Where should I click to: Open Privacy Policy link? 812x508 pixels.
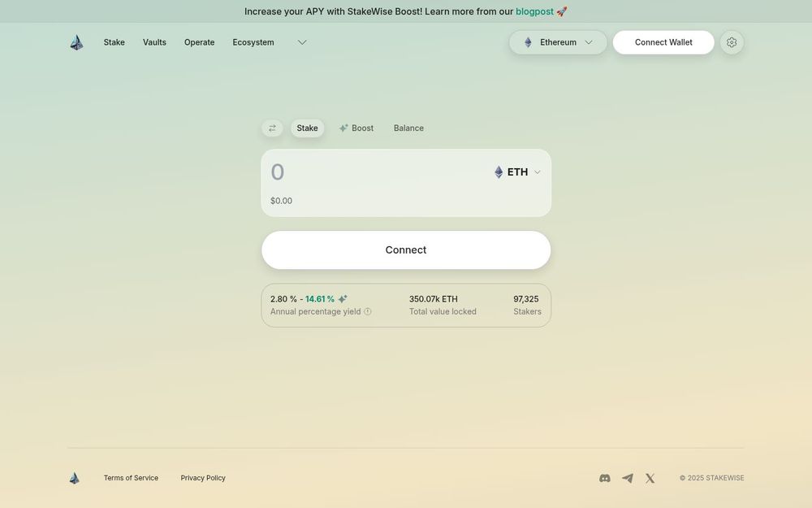203,478
